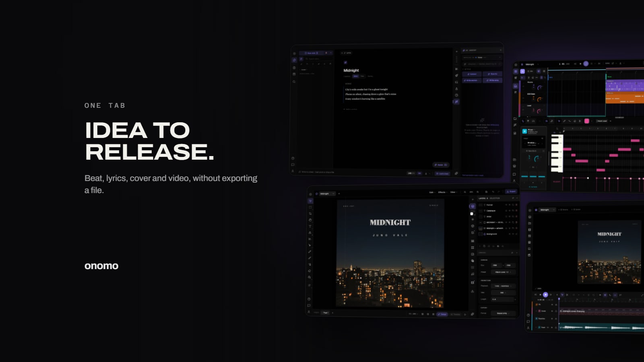This screenshot has width=644, height=362.
Task: Open the View menu in cover editor
Action: (454, 192)
